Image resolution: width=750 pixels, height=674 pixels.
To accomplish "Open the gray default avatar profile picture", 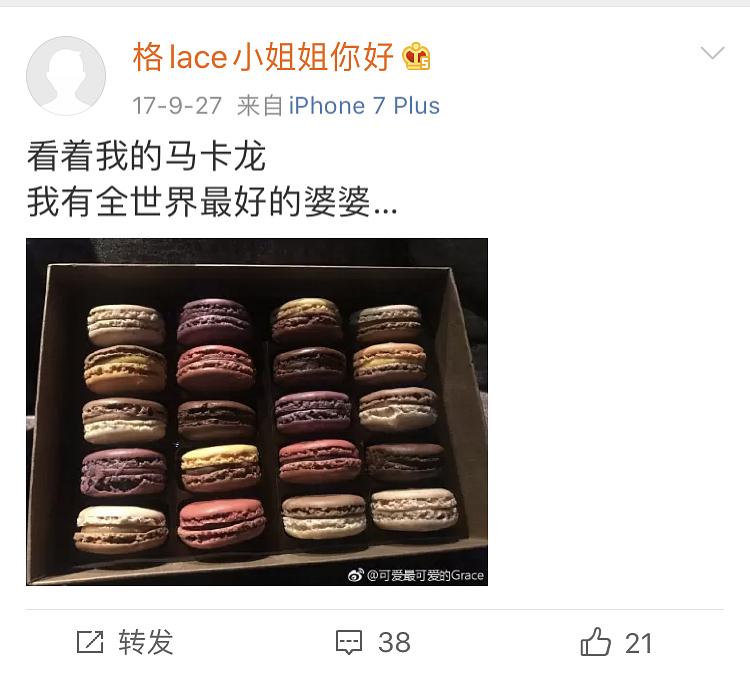I will pos(66,76).
